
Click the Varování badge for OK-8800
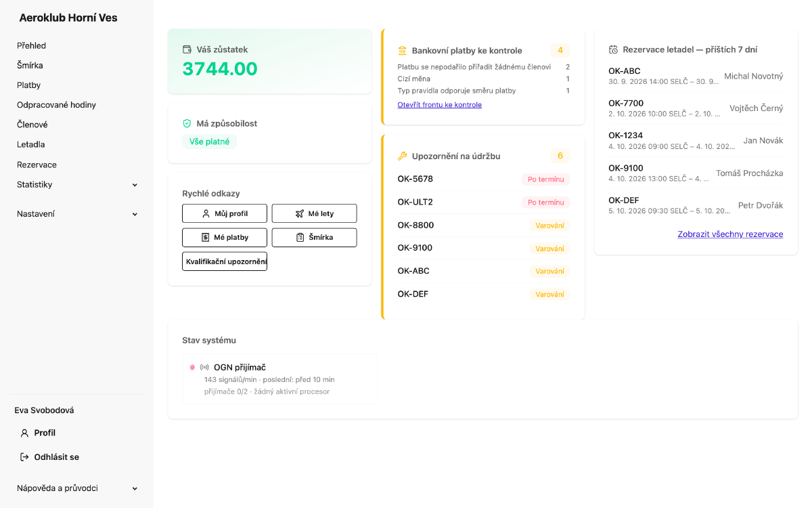tap(549, 226)
